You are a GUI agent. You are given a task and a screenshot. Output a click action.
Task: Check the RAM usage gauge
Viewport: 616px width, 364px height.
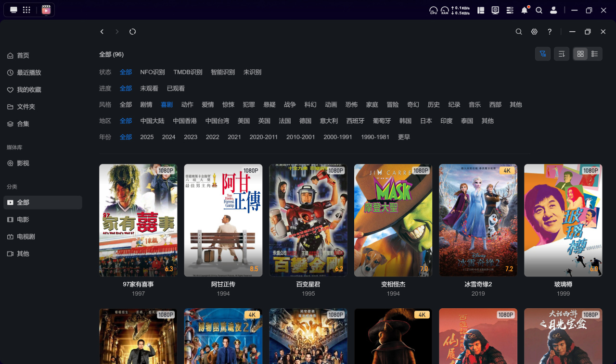(x=445, y=10)
